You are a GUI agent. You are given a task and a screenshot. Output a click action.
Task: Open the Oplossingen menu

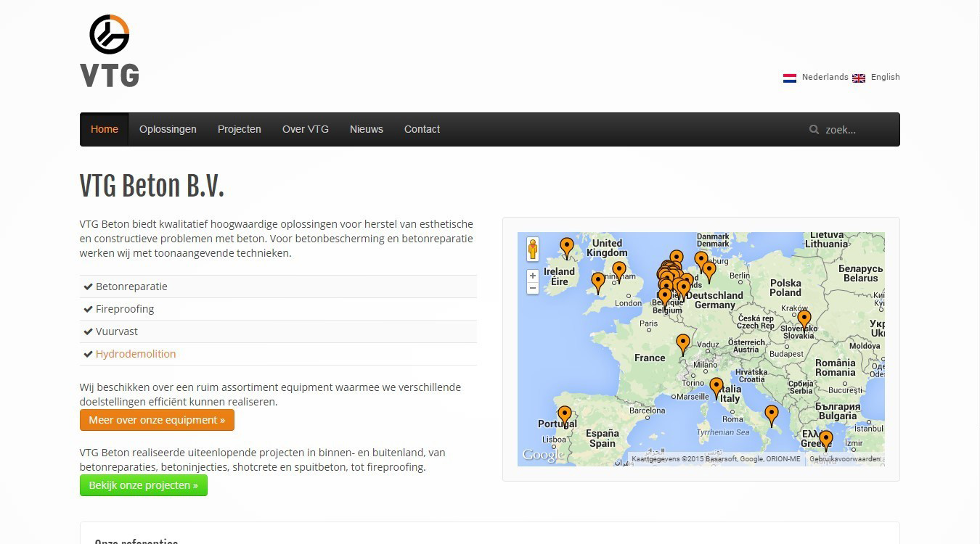pyautogui.click(x=168, y=129)
